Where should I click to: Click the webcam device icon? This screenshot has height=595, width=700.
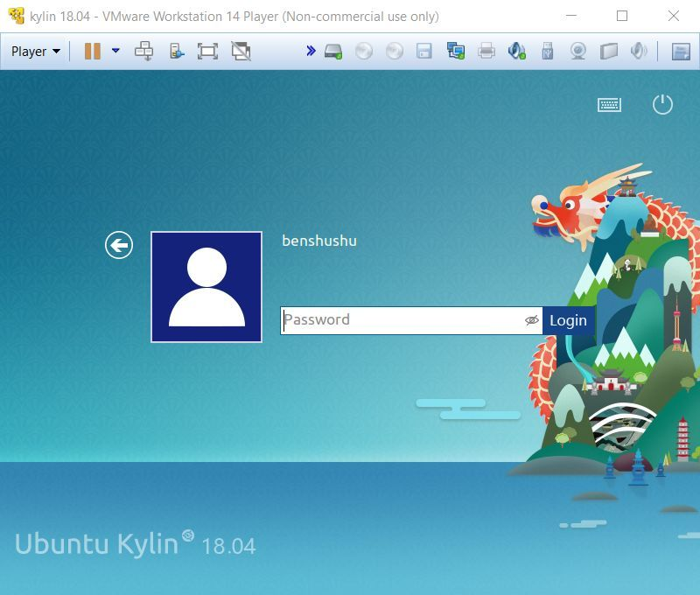[x=578, y=51]
